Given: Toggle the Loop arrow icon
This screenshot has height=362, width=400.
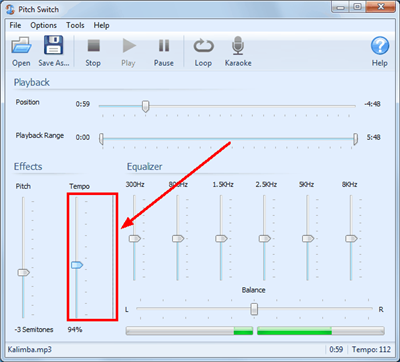Looking at the screenshot, I should (x=203, y=46).
